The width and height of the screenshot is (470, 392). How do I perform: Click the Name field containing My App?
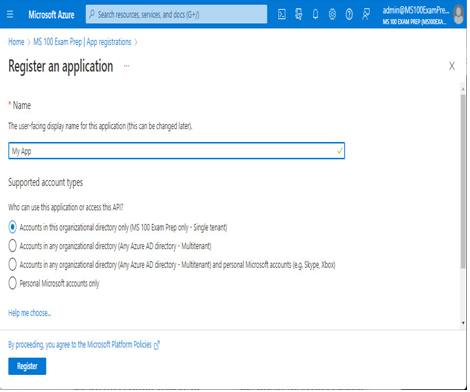(176, 151)
